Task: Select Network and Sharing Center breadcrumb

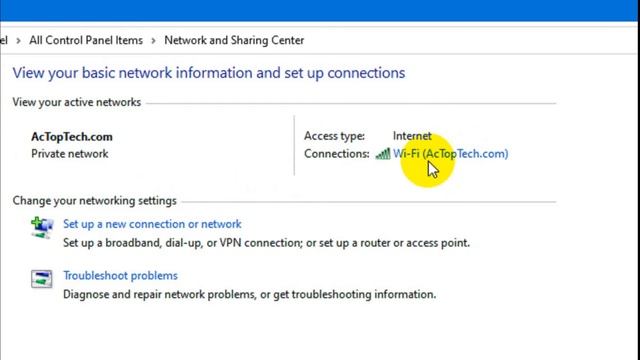Action: click(x=234, y=40)
